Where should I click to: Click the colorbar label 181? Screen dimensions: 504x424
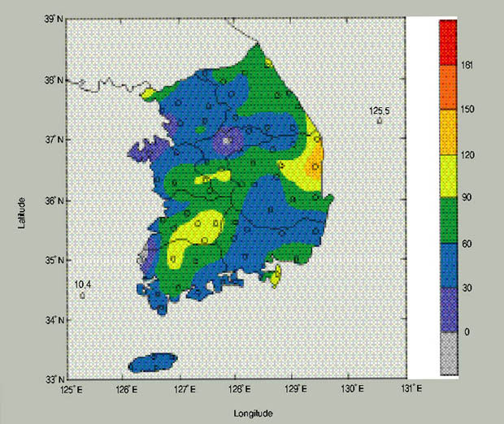tap(467, 65)
